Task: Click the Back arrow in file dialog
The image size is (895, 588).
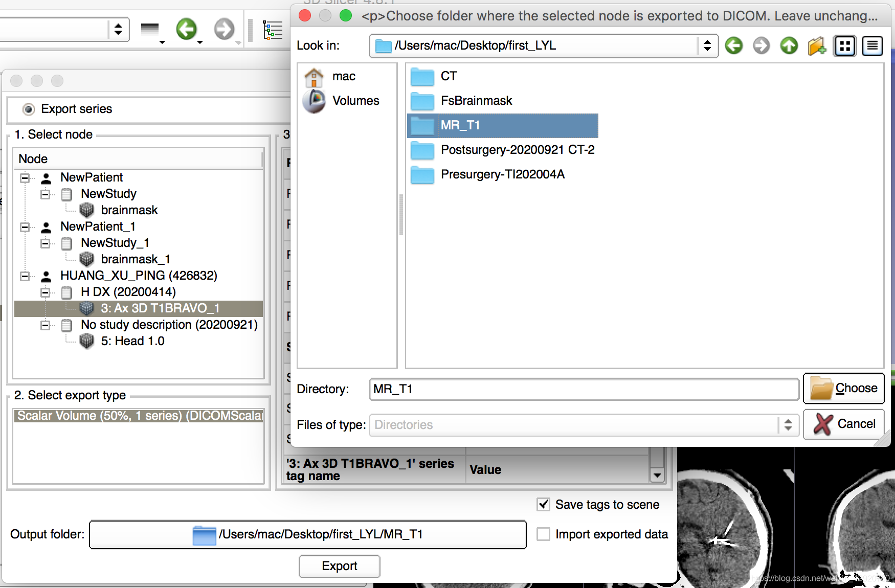Action: tap(734, 46)
